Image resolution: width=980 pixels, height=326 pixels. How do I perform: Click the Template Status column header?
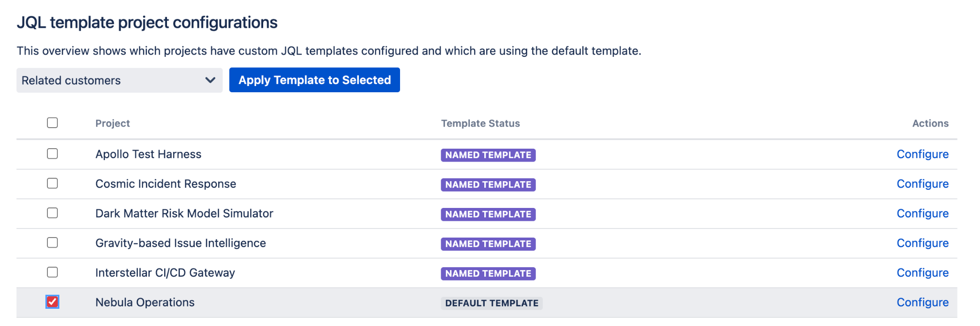(x=480, y=123)
